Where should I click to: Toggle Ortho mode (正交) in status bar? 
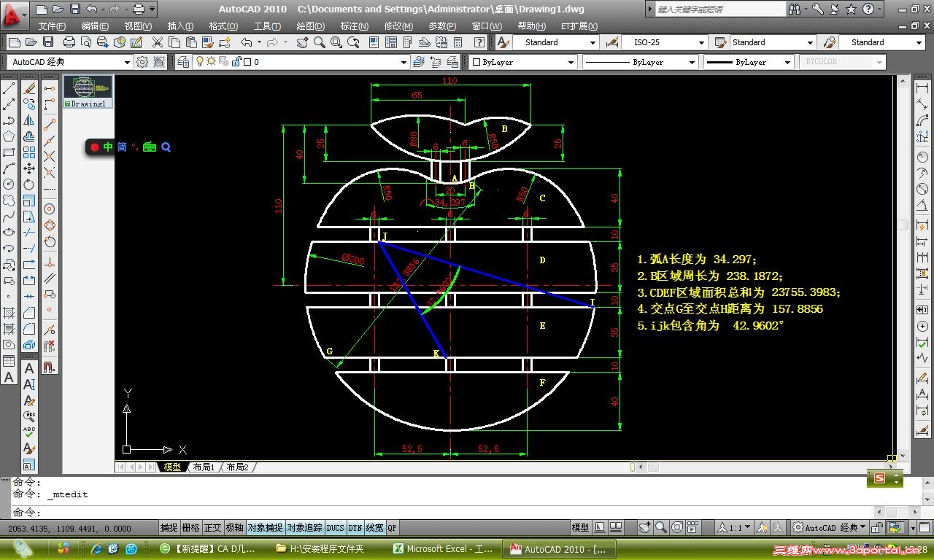coord(212,528)
